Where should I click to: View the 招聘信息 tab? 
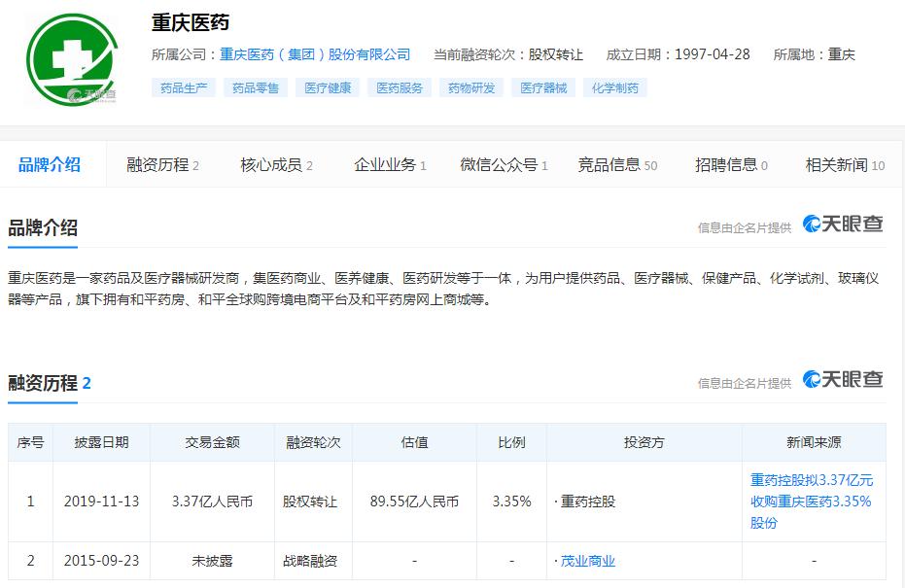point(731,165)
